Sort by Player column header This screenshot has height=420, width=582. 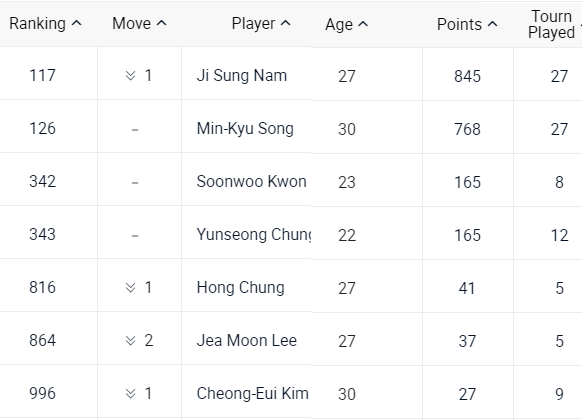(261, 23)
